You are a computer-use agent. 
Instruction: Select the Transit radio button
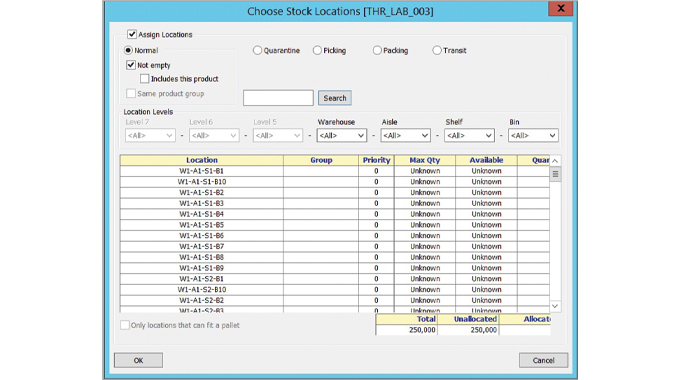tap(437, 50)
